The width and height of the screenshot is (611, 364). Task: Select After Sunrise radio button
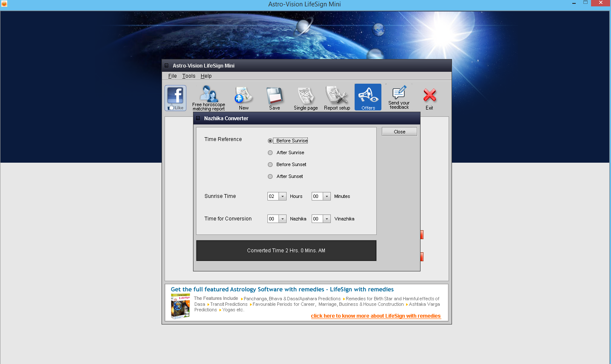pos(270,152)
